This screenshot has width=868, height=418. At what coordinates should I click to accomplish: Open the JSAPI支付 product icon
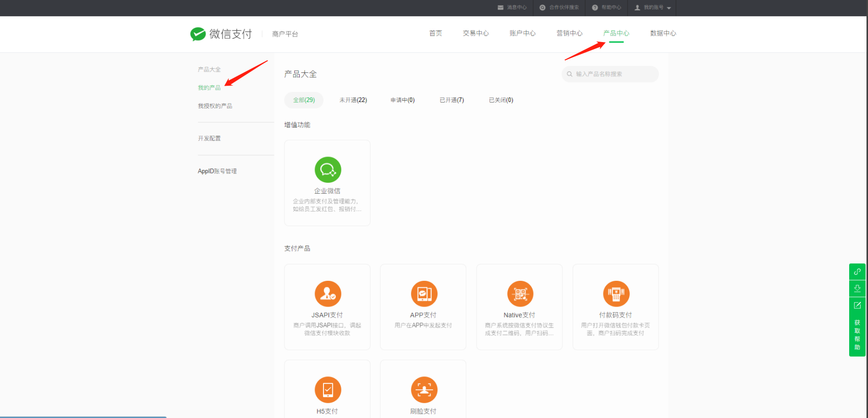327,294
